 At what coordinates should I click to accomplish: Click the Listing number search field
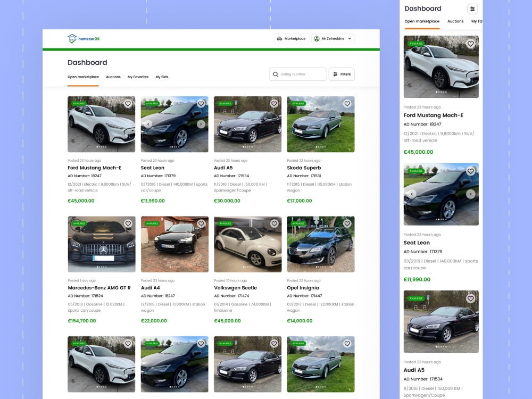[x=298, y=74]
